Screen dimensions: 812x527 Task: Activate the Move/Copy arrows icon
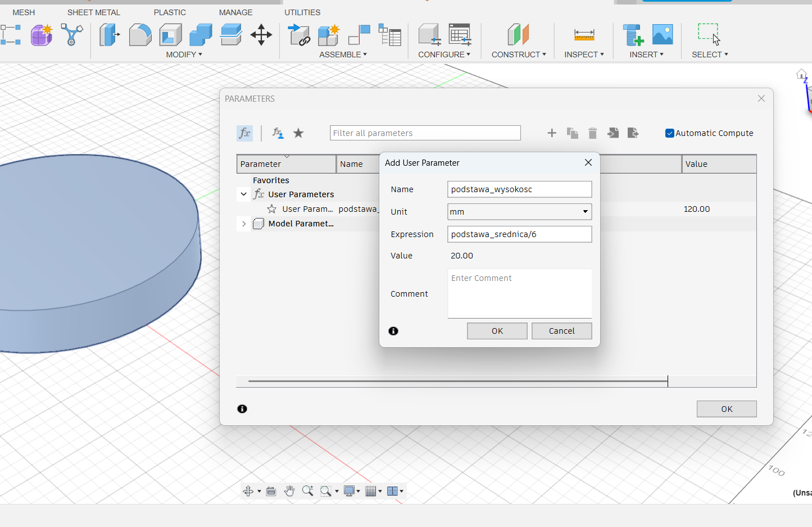tap(261, 35)
